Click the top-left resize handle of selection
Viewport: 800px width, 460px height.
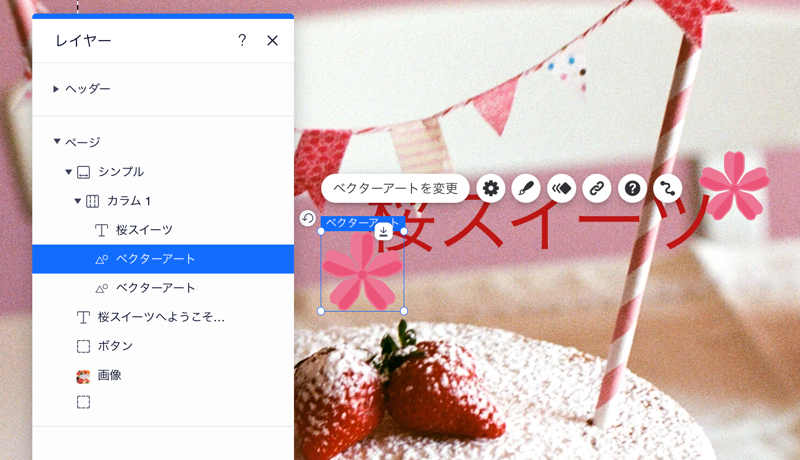[321, 231]
